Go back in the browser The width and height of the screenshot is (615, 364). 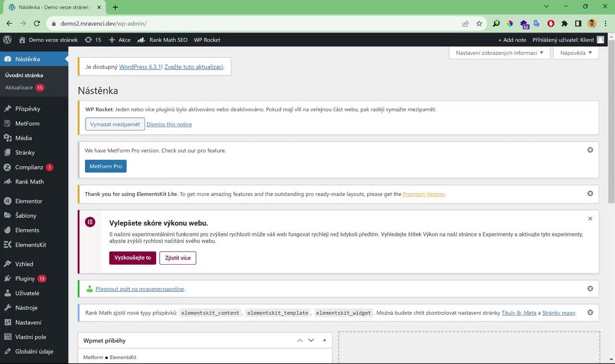[10, 24]
